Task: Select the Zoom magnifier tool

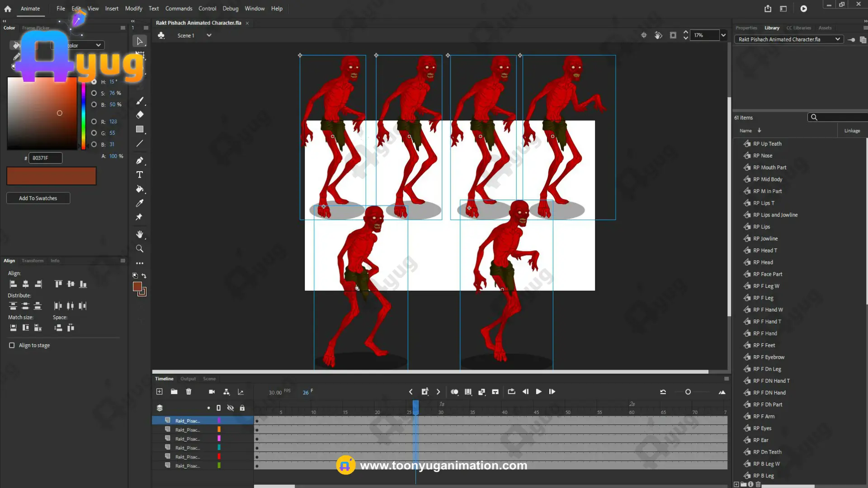Action: click(140, 249)
